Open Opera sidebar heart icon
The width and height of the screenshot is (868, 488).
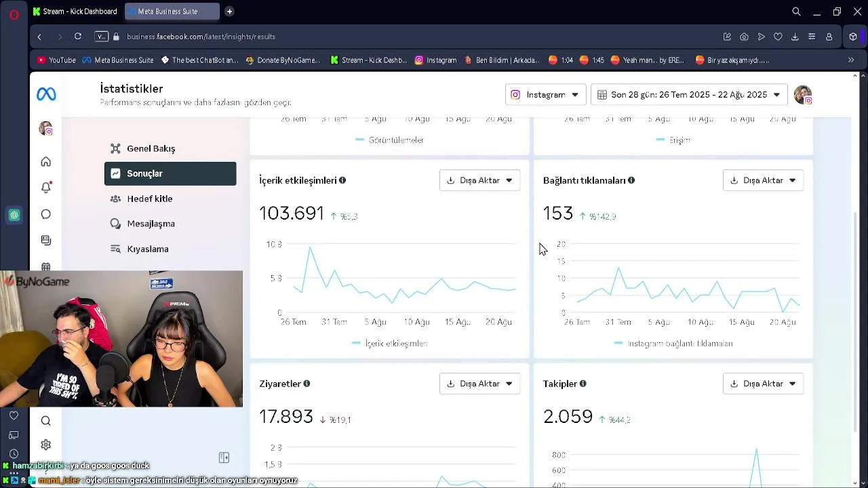coord(14,415)
